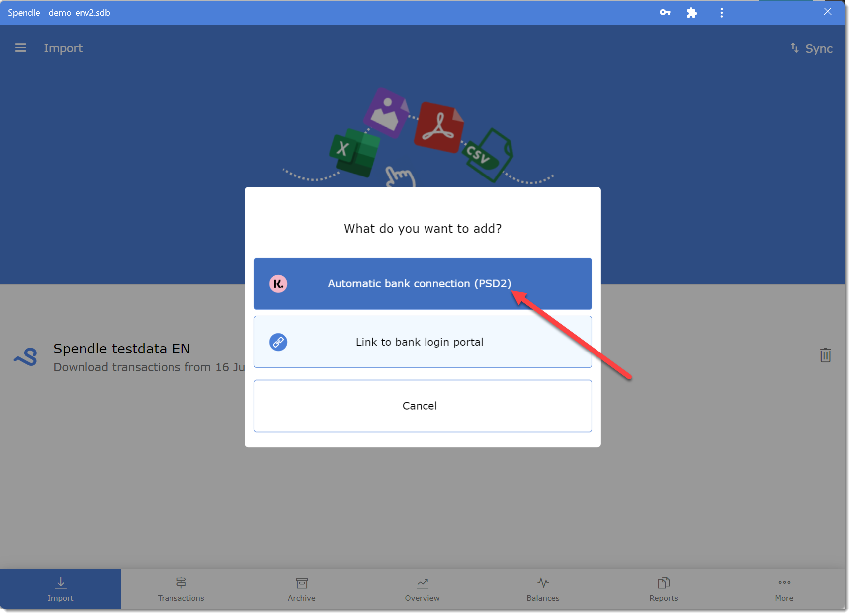This screenshot has height=616, width=852.
Task: Select Link to bank login portal
Action: point(423,342)
